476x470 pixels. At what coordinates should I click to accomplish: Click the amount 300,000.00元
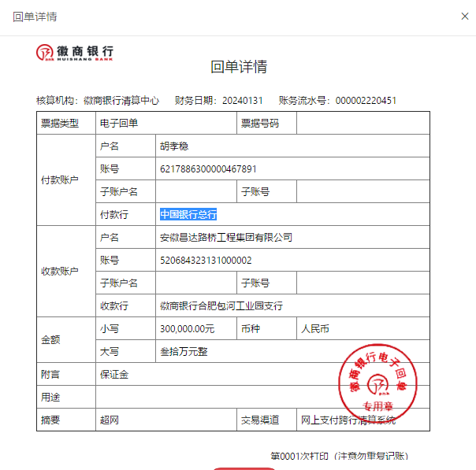pos(187,329)
